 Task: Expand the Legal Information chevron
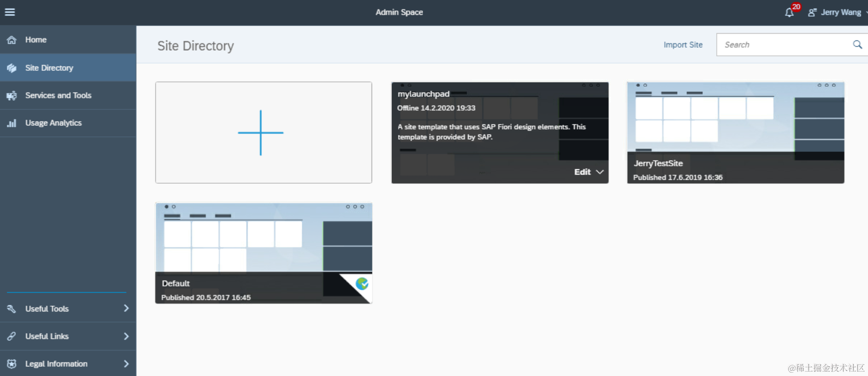point(126,363)
